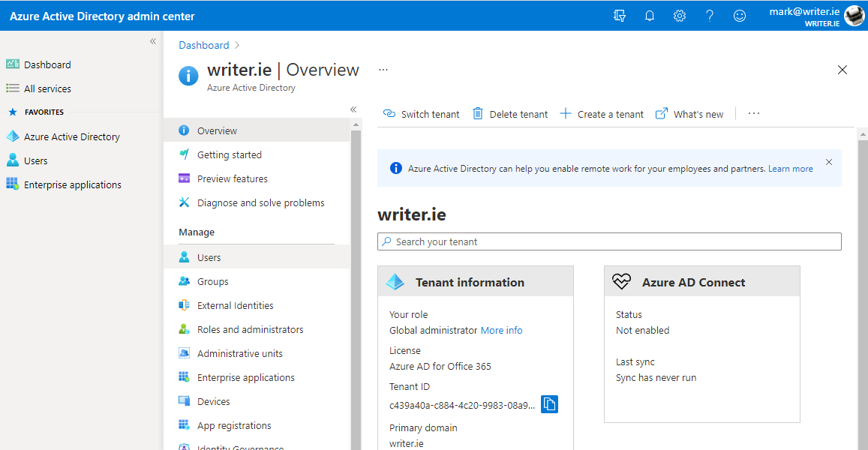Click the What's new external link icon
The height and width of the screenshot is (450, 868).
(x=662, y=113)
